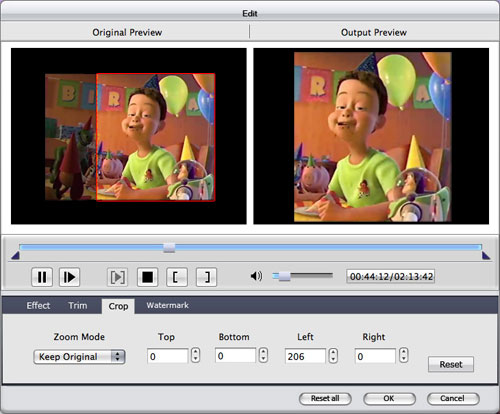Select the right trim end marker
The height and width of the screenshot is (414, 500).
pos(486,256)
